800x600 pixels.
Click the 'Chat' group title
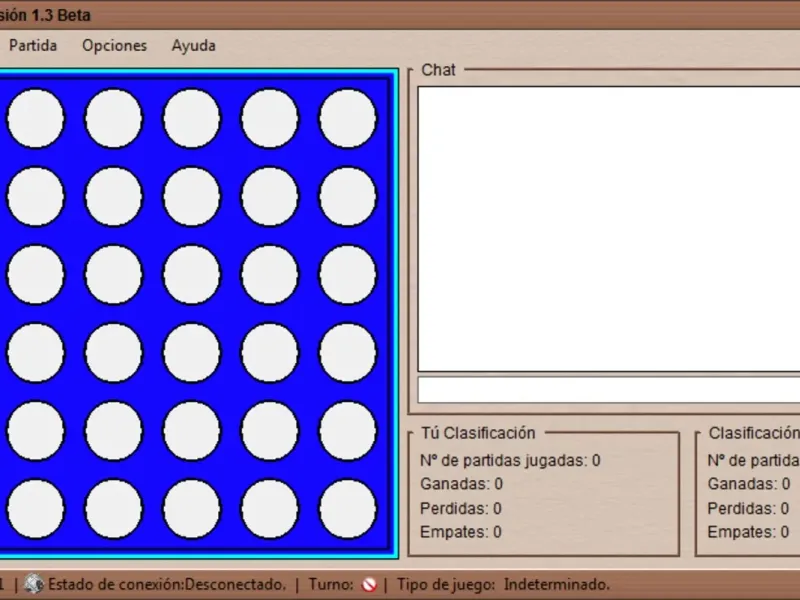pyautogui.click(x=438, y=70)
